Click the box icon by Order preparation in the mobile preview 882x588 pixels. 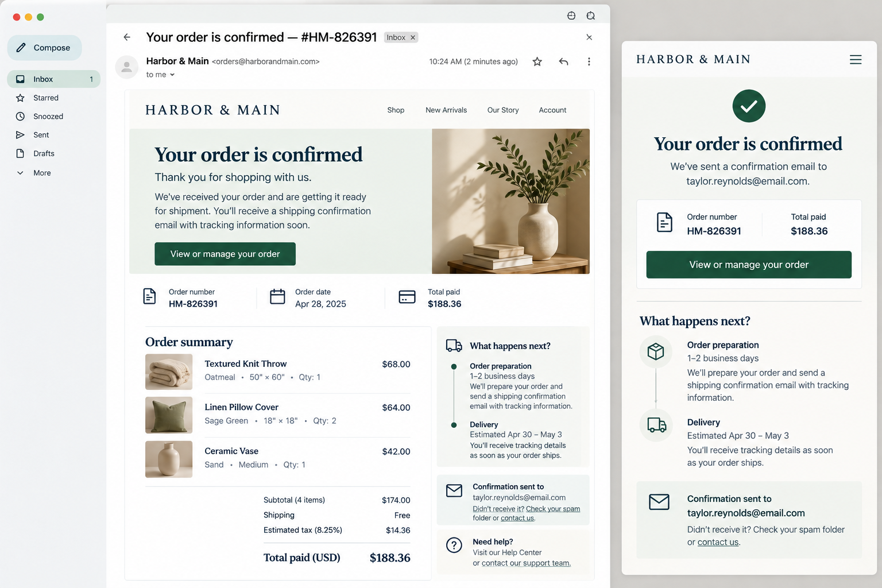[656, 351]
